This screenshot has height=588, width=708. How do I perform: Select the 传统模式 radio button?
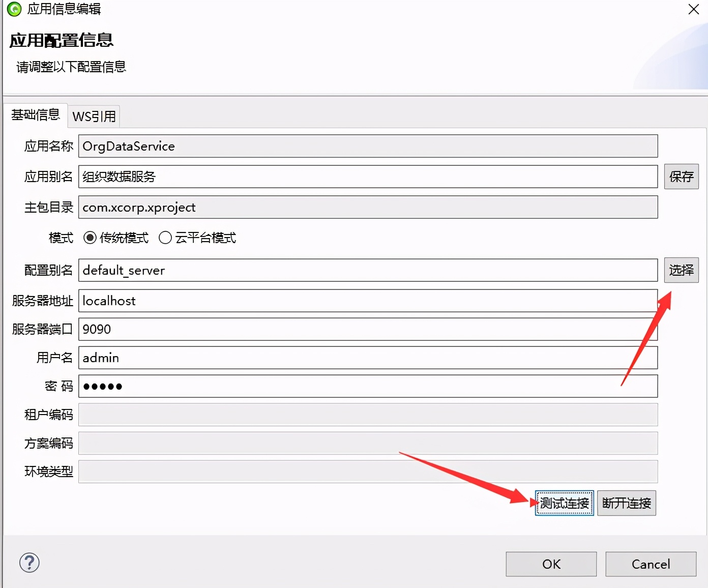(x=90, y=238)
